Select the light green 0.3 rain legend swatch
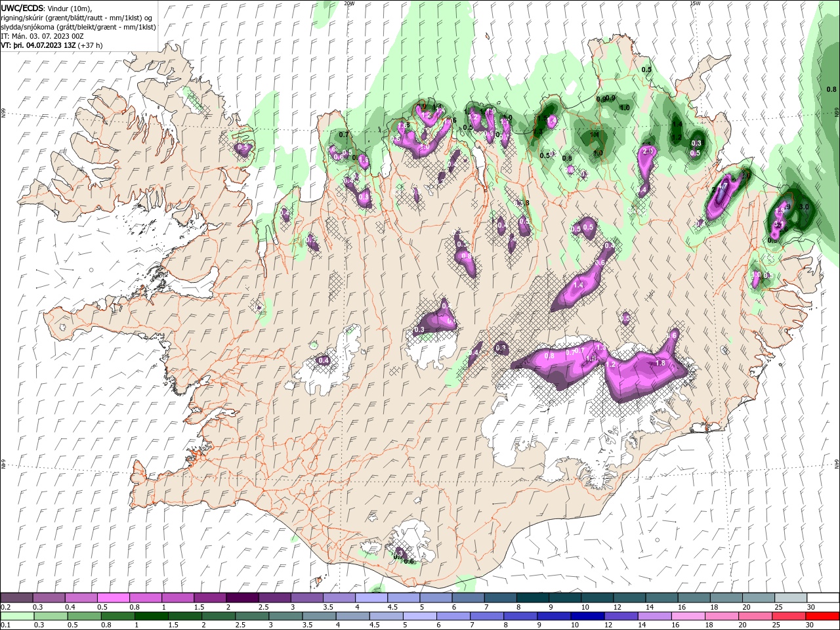 tap(51, 616)
